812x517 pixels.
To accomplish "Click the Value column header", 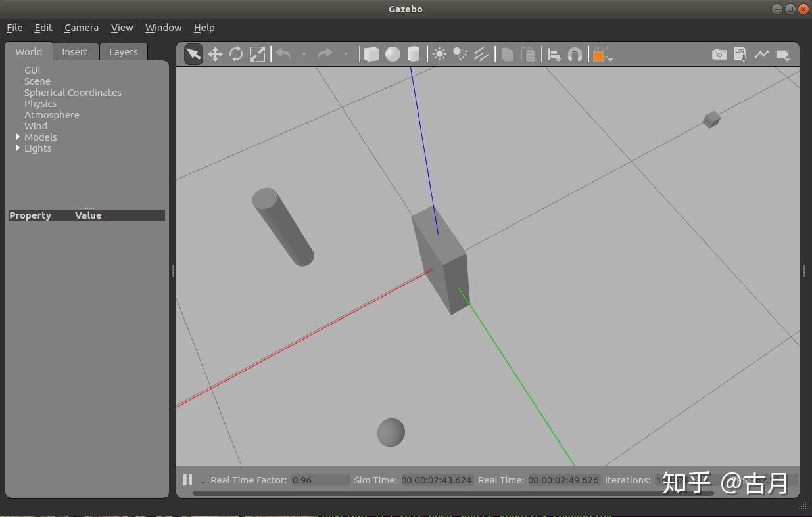I will click(88, 215).
